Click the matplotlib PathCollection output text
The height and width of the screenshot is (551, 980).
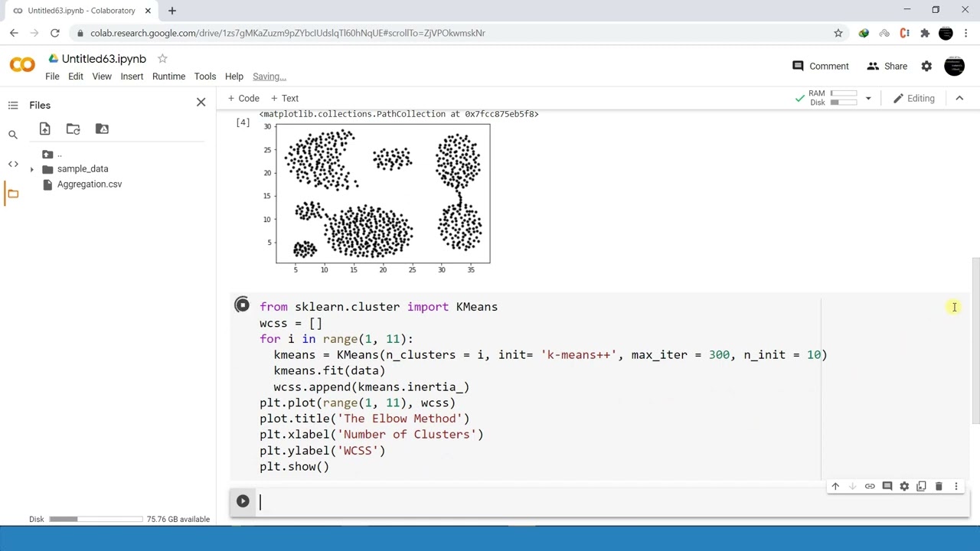coord(399,114)
